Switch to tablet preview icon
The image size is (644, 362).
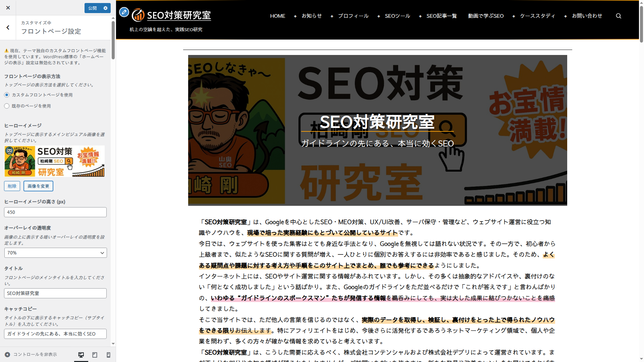[95, 355]
